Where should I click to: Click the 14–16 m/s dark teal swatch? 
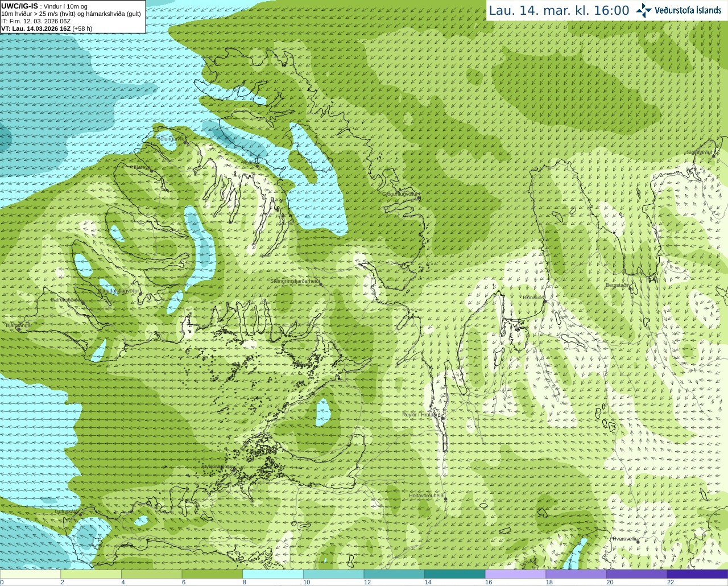(455, 574)
